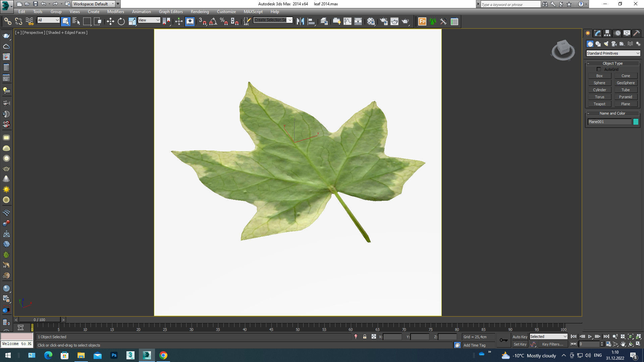644x362 pixels.
Task: Select Cameras category in Create panel
Action: coord(614,44)
